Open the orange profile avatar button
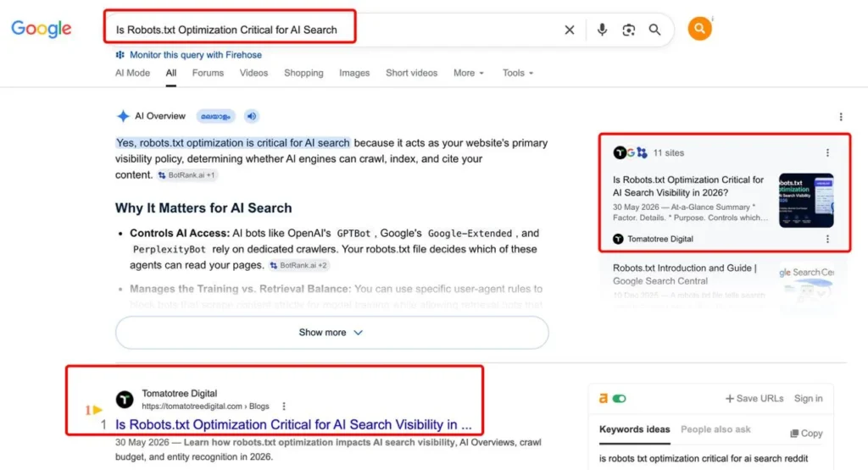This screenshot has height=470, width=868. pos(699,29)
